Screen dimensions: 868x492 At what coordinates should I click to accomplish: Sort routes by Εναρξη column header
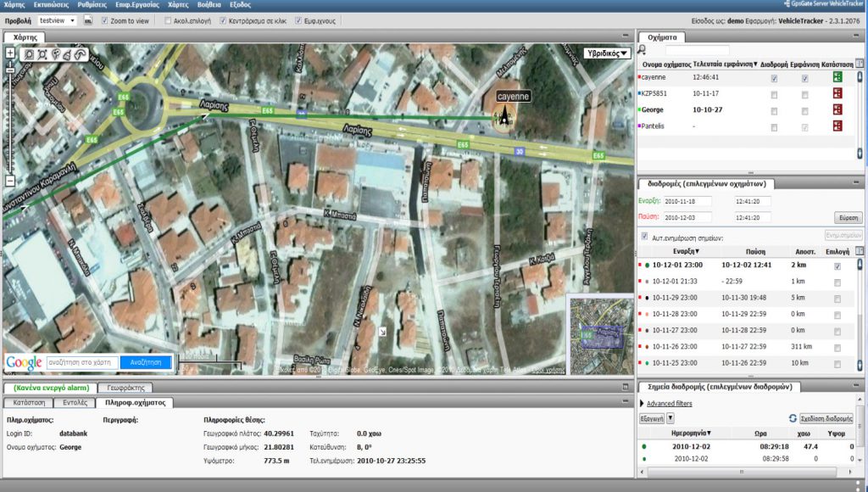[686, 252]
